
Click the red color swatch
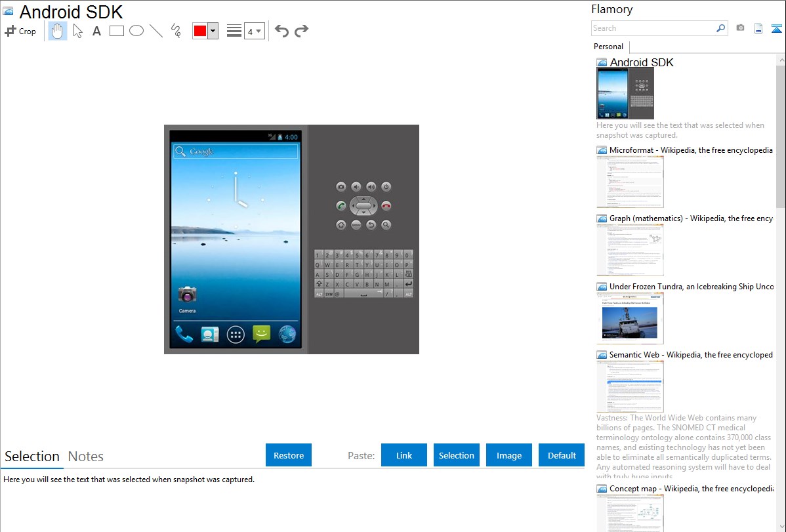pos(200,31)
